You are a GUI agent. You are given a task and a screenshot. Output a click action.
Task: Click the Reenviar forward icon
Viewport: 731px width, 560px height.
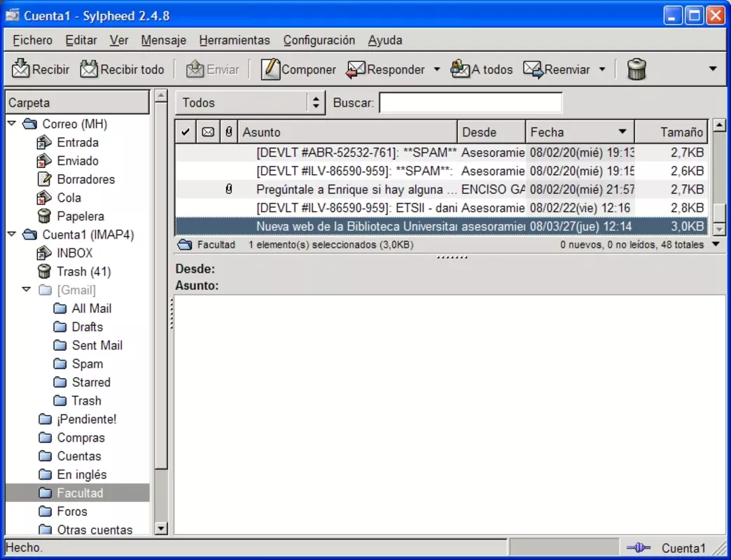click(x=533, y=69)
